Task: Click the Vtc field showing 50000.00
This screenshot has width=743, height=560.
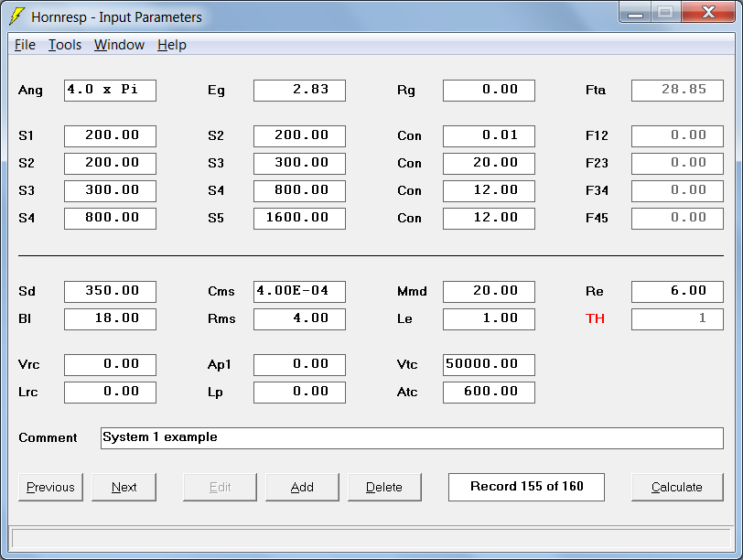Action: pos(489,365)
